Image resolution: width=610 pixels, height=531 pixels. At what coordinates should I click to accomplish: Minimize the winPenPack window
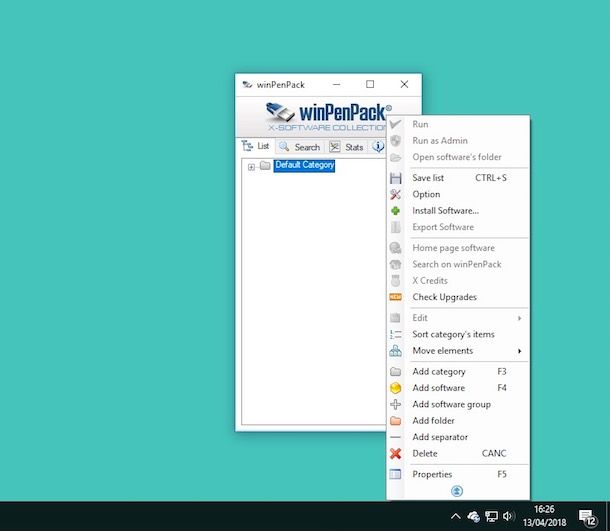pos(337,84)
